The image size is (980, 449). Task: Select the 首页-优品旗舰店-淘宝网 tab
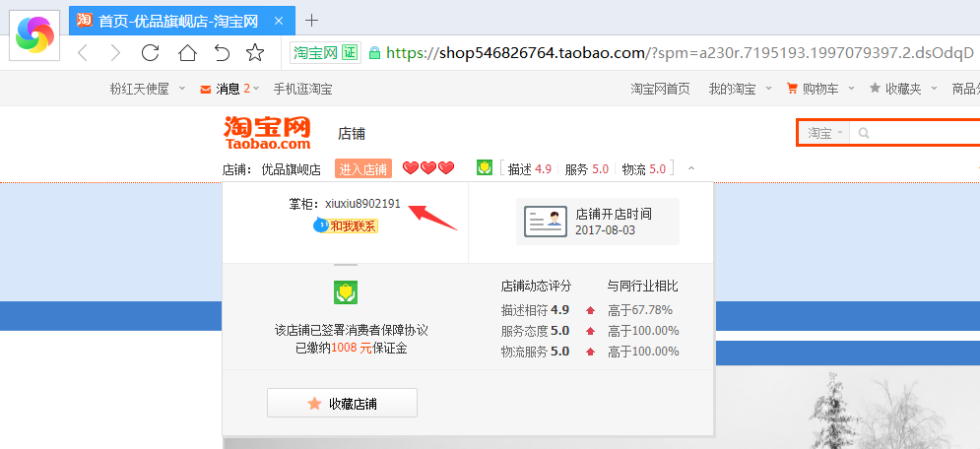pyautogui.click(x=181, y=22)
